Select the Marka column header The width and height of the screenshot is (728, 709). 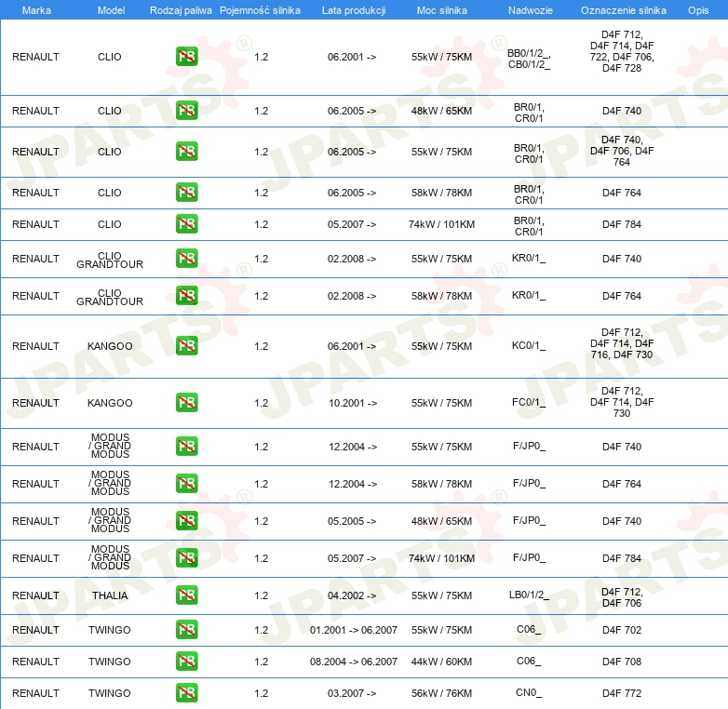click(36, 10)
